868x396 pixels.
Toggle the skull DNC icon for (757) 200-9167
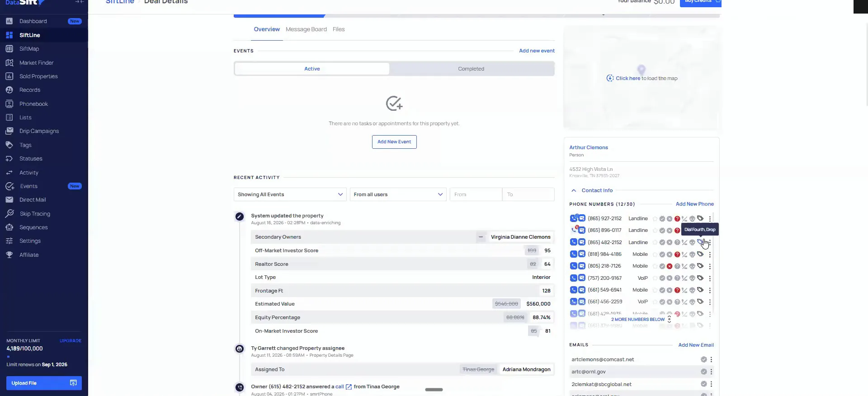pyautogui.click(x=692, y=278)
